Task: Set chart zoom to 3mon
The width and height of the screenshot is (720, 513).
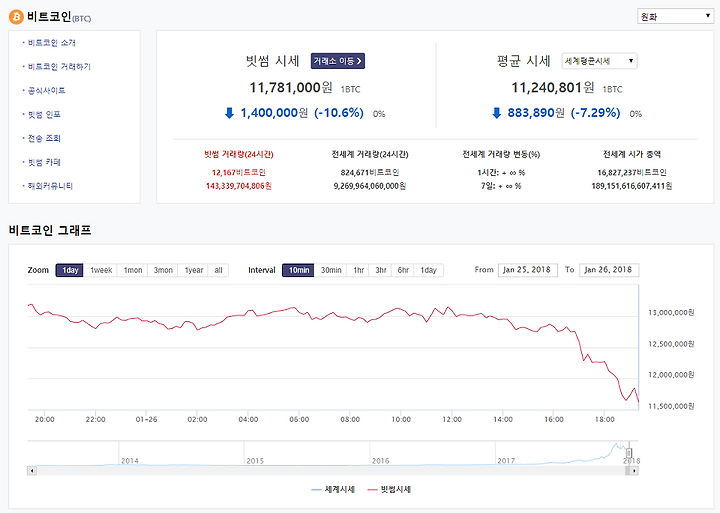Action: tap(163, 270)
